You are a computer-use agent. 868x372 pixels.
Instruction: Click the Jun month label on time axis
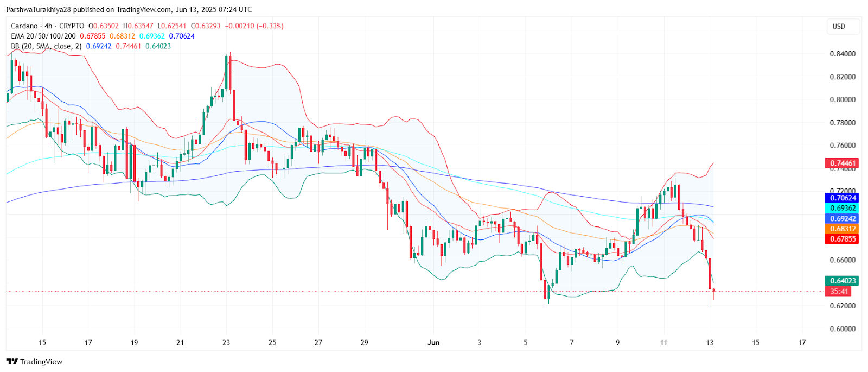pyautogui.click(x=433, y=343)
